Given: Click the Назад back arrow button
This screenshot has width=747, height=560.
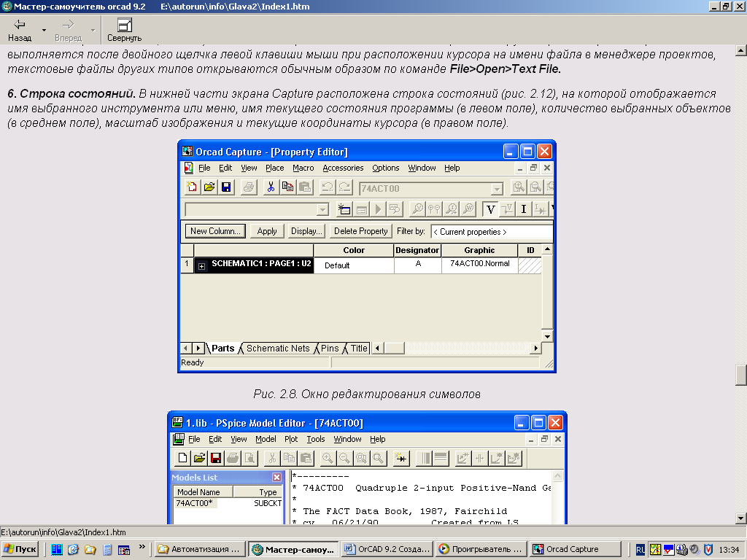Looking at the screenshot, I should coord(20,30).
